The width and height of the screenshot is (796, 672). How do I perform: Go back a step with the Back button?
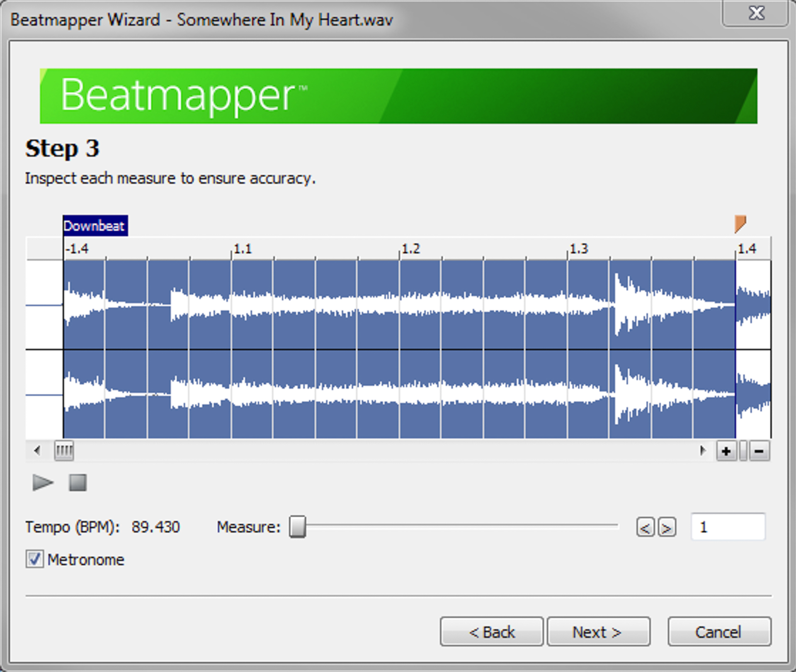[492, 632]
